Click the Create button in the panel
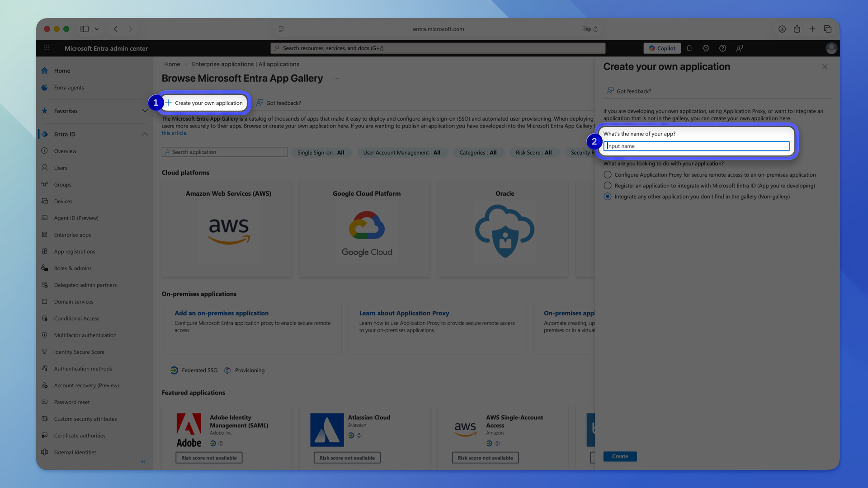This screenshot has height=488, width=868. coord(620,456)
